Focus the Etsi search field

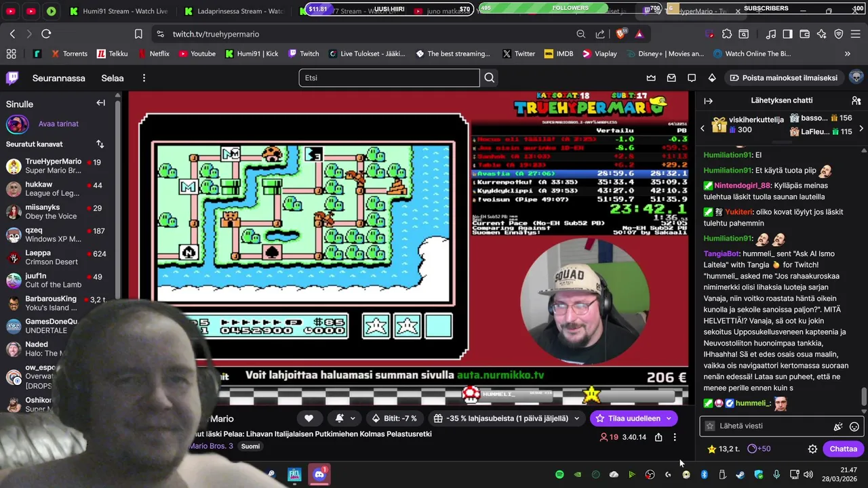click(x=389, y=78)
